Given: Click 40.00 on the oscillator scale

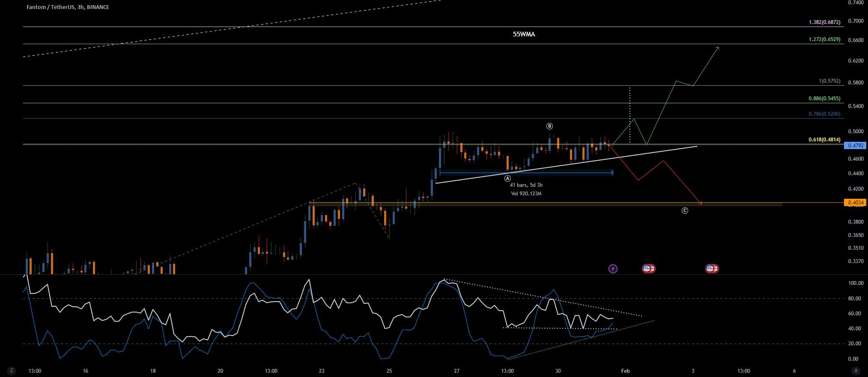Looking at the screenshot, I should [856, 329].
